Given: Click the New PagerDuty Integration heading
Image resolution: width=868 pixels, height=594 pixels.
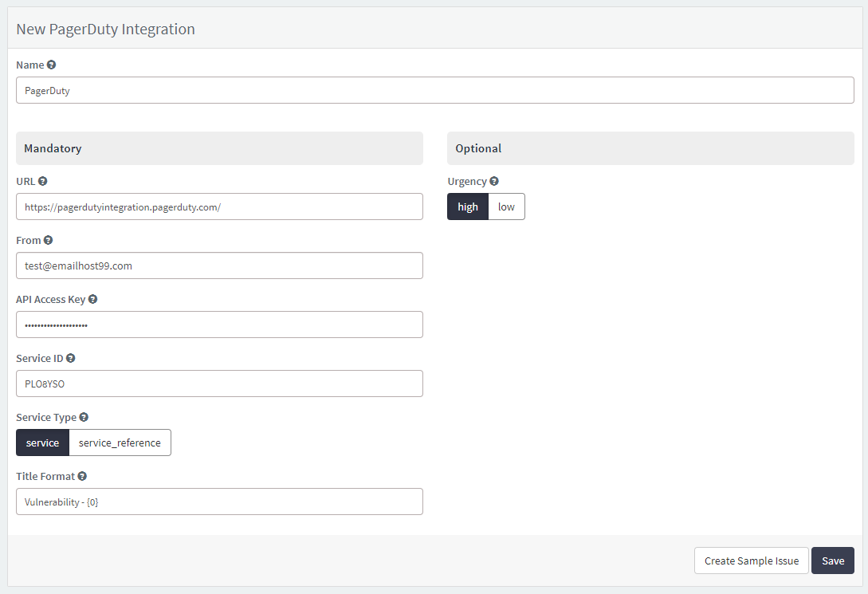Looking at the screenshot, I should click(x=106, y=29).
